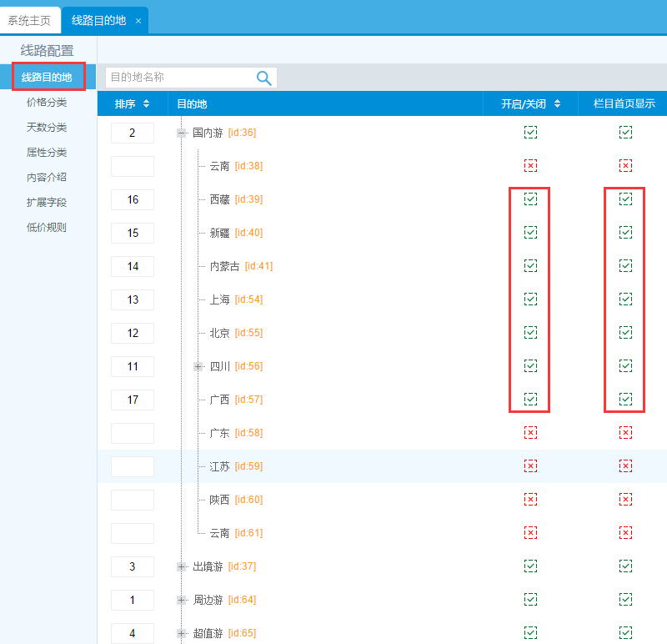Select 低价规则 from the sidebar
The width and height of the screenshot is (667, 644).
click(x=48, y=227)
